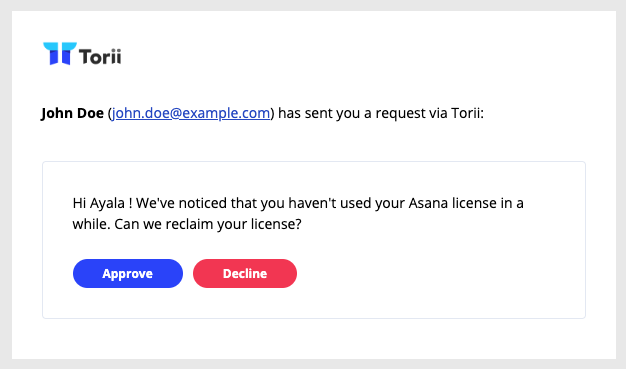626x369 pixels.
Task: Click 'We've noticed that you haven't used' text
Action: [x=268, y=203]
